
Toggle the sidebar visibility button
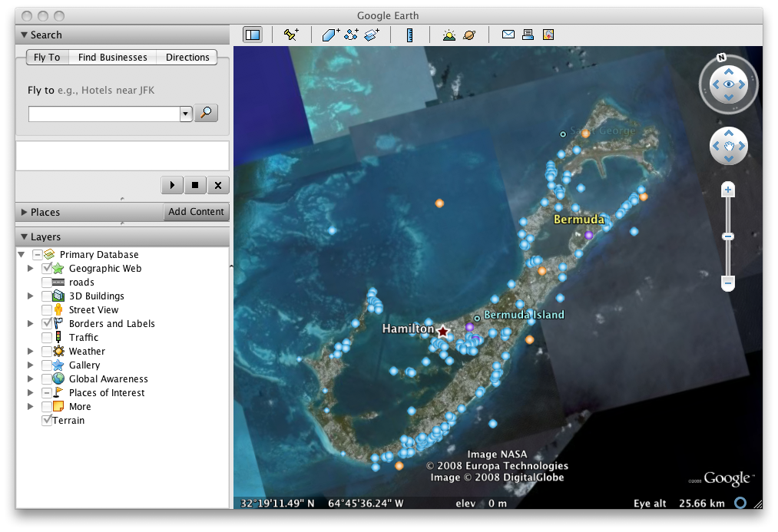tap(253, 35)
